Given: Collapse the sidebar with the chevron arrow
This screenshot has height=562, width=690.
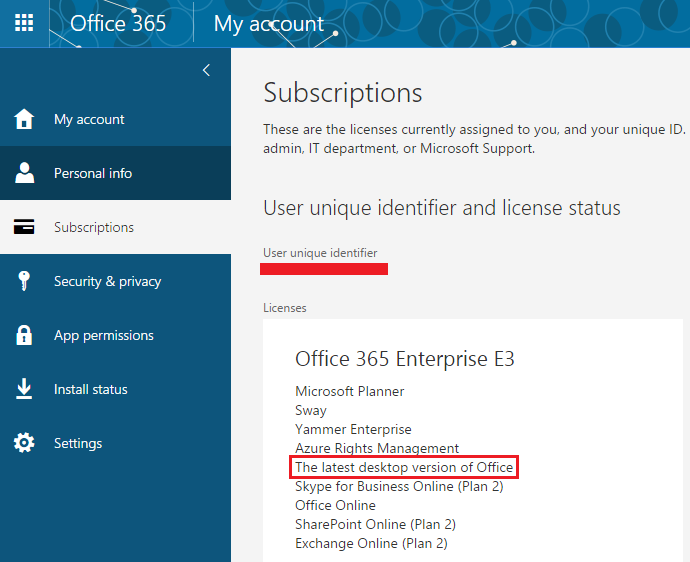Looking at the screenshot, I should tap(206, 70).
